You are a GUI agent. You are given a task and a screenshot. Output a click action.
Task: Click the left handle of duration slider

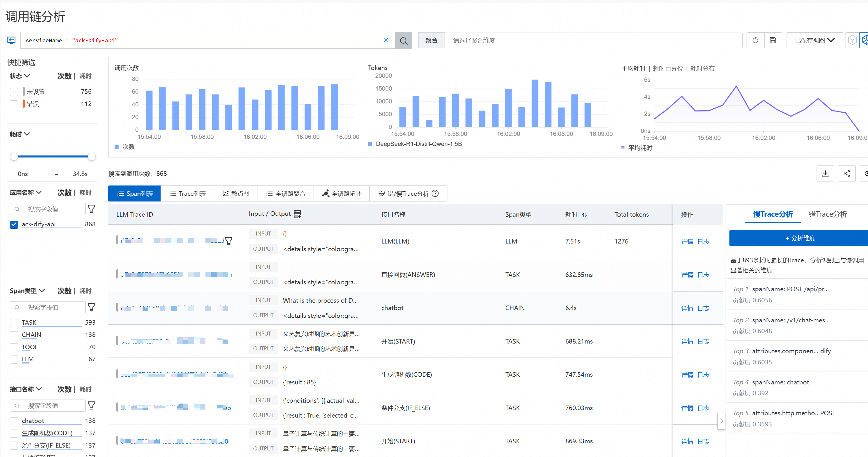(x=14, y=156)
